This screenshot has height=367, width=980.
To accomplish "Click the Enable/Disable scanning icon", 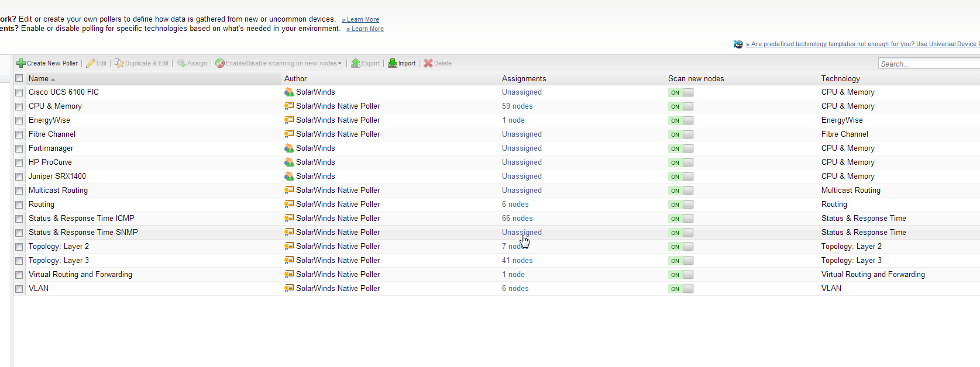I will (220, 63).
